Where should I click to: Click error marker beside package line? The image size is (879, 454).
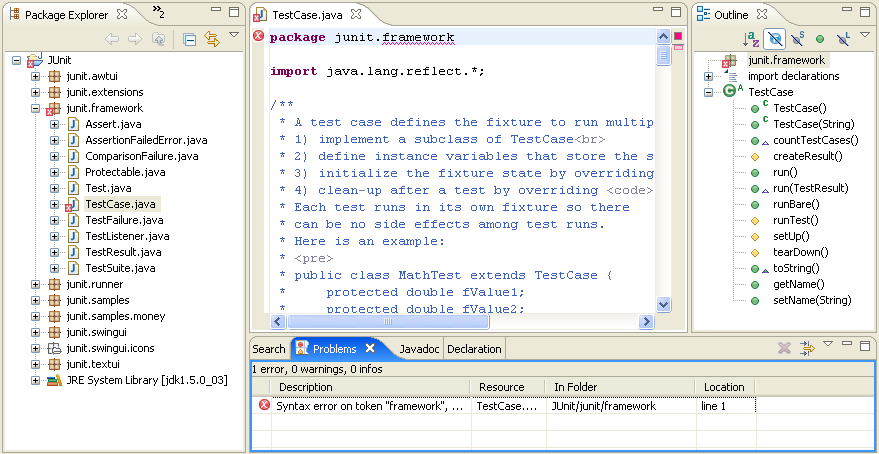click(x=258, y=36)
